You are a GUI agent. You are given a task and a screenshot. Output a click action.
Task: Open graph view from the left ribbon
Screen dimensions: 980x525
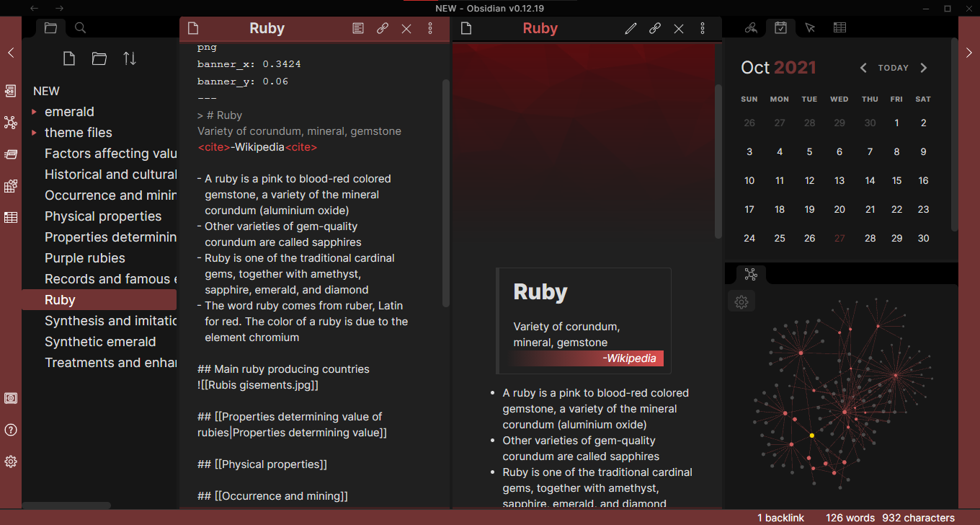click(x=11, y=123)
